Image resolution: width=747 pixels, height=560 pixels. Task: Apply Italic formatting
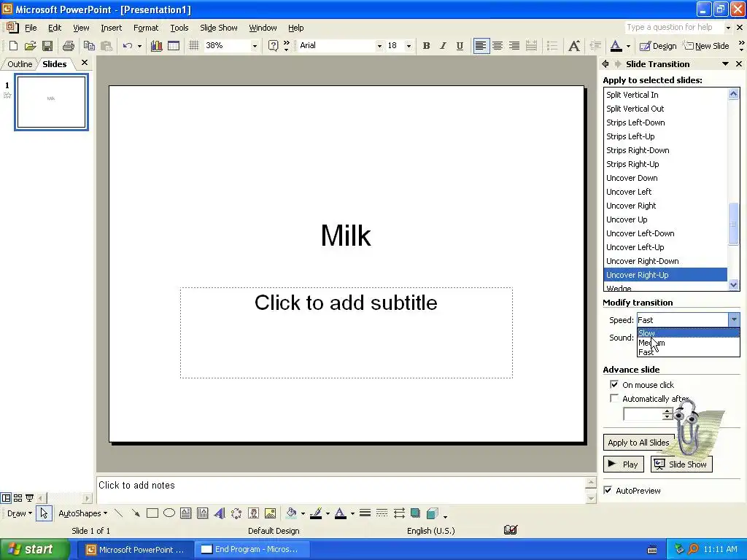(443, 46)
